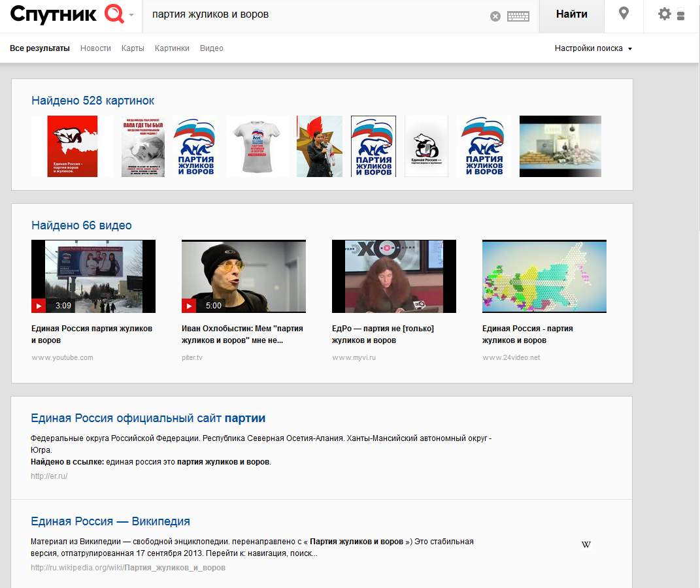This screenshot has width=700, height=588.
Task: Open the ЕдРо red-haired woman video thumbnail
Action: [394, 276]
